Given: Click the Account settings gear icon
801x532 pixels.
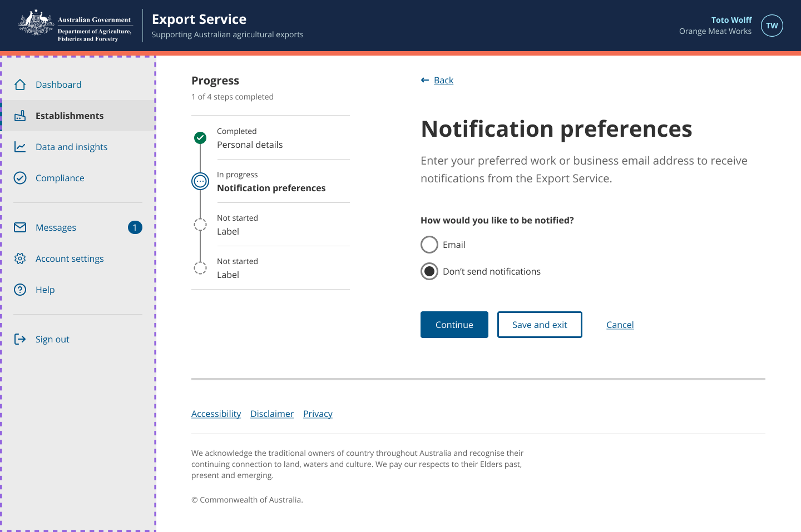Looking at the screenshot, I should [x=20, y=258].
